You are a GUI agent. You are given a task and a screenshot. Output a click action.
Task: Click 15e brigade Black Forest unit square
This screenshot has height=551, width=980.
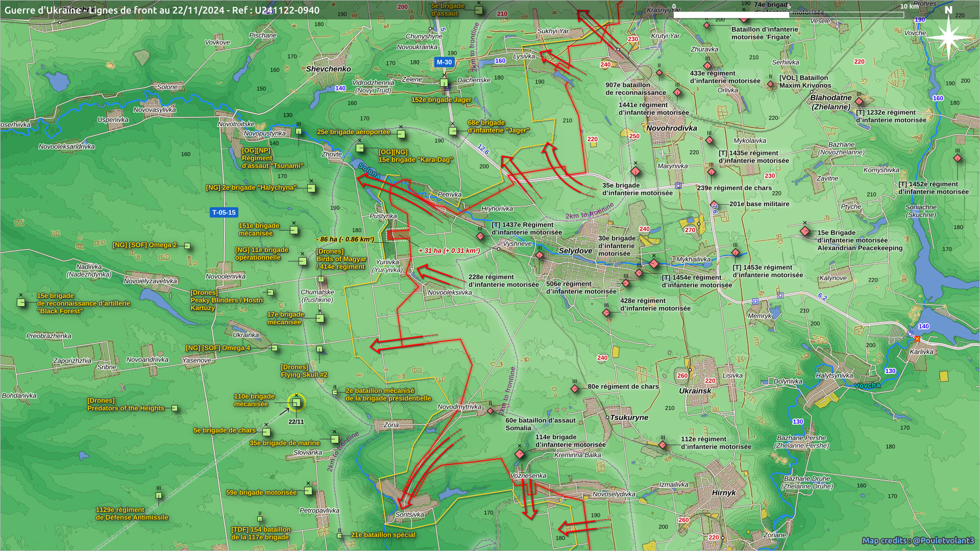coord(21,303)
